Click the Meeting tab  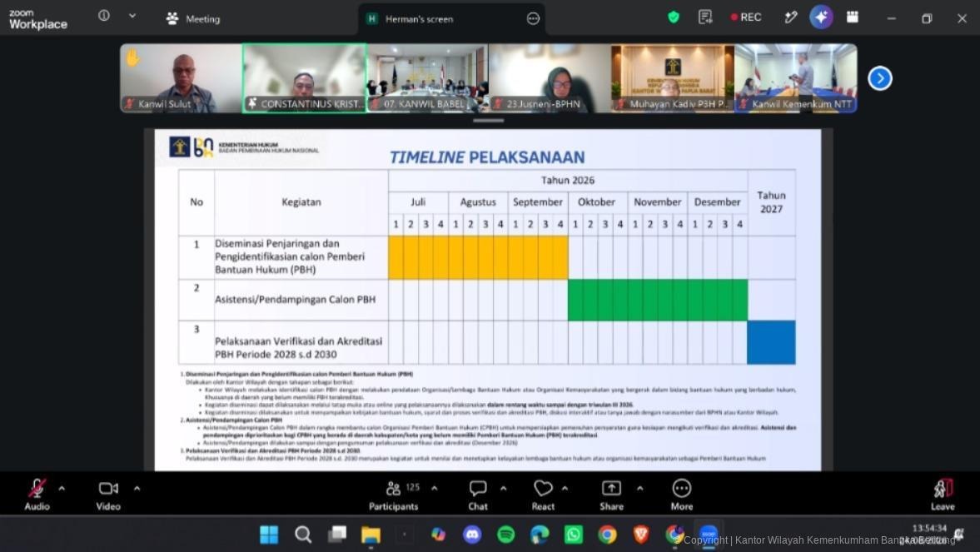pyautogui.click(x=193, y=19)
